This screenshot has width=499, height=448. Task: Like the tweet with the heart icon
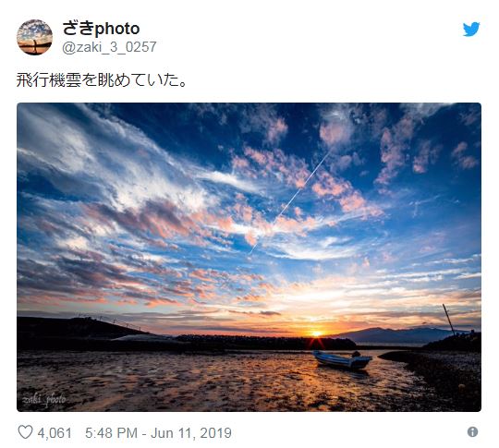click(25, 432)
